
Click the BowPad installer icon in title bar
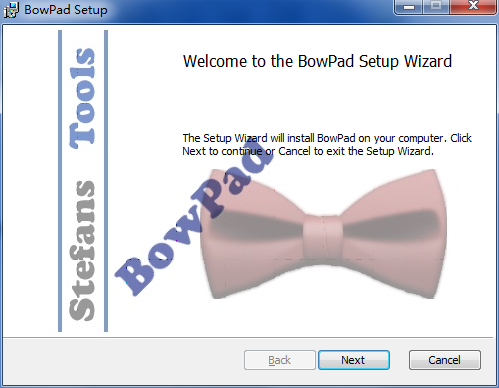11,9
